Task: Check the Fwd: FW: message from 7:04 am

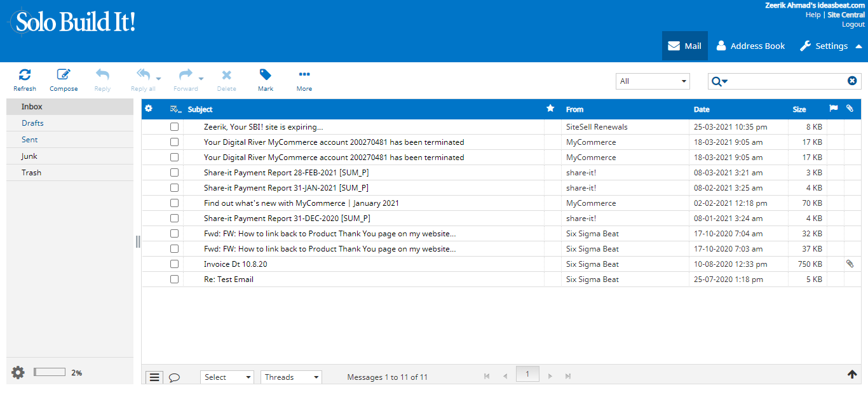Action: point(175,234)
